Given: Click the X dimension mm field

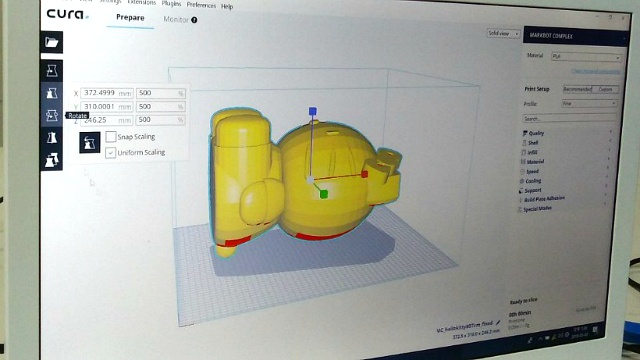Looking at the screenshot, I should point(107,93).
